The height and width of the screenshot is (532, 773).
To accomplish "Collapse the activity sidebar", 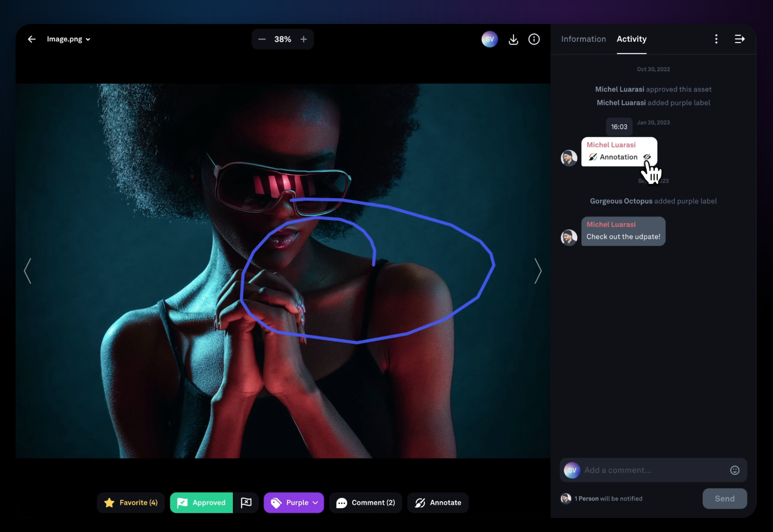I will coord(740,39).
